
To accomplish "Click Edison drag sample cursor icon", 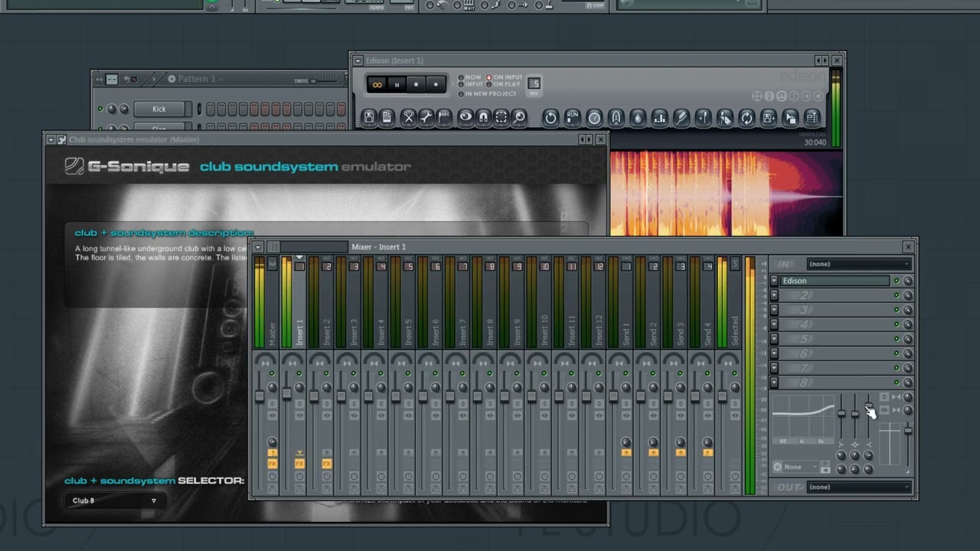I will pyautogui.click(x=790, y=118).
